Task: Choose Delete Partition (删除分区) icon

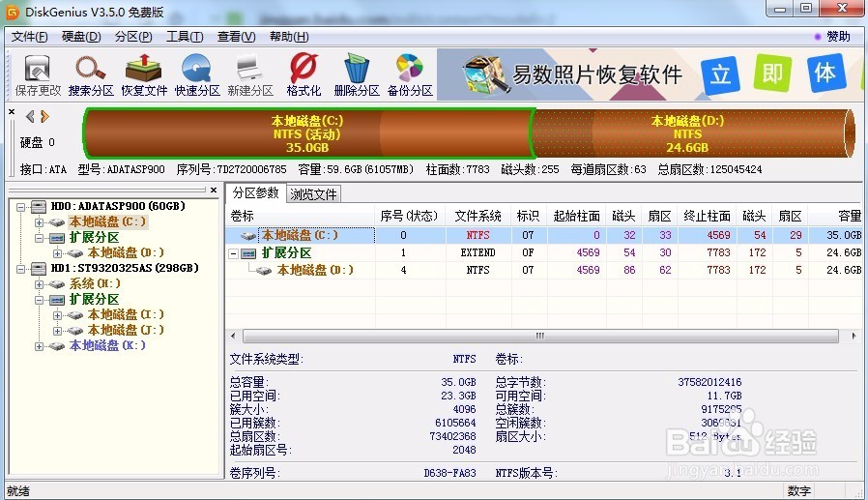Action: coord(357,75)
